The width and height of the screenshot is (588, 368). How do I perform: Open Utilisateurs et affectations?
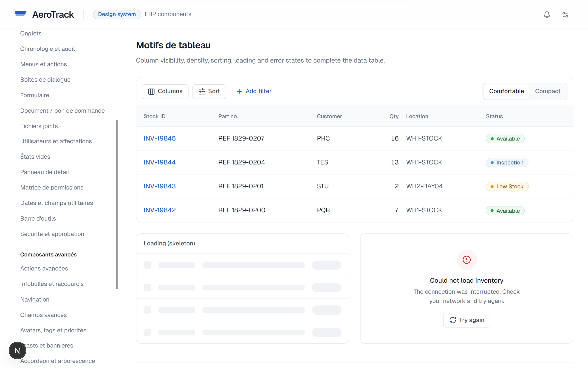pos(56,141)
